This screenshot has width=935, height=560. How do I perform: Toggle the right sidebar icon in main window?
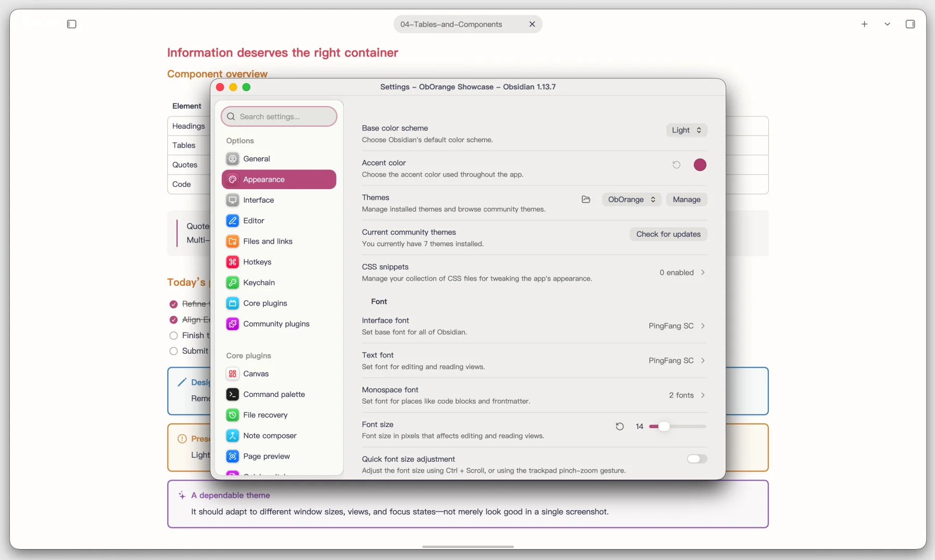point(910,24)
